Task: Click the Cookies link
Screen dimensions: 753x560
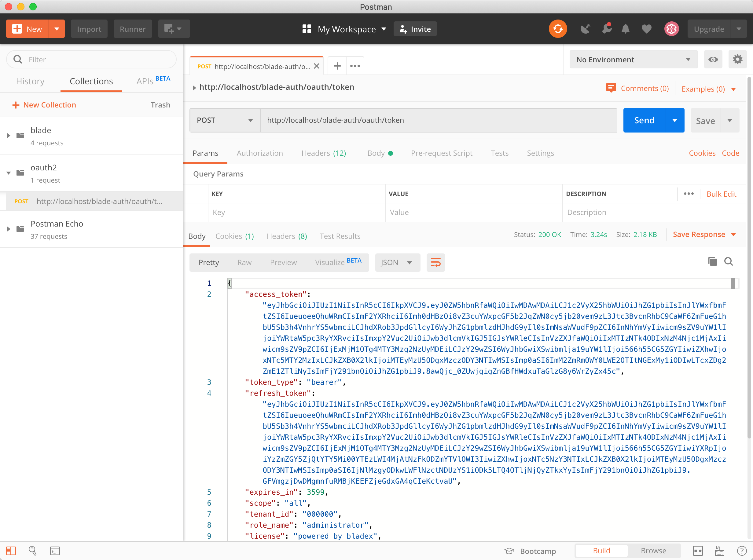Action: coord(702,153)
